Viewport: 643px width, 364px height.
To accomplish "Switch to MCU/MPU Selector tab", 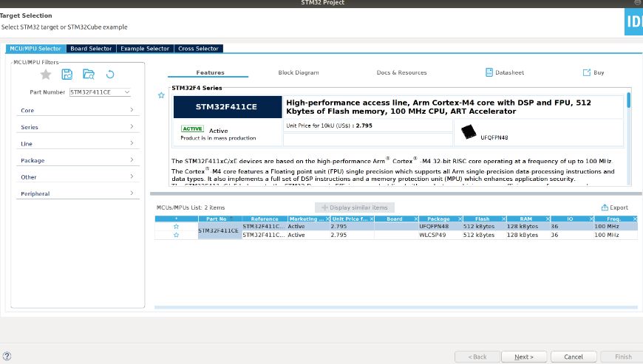I will tap(35, 48).
